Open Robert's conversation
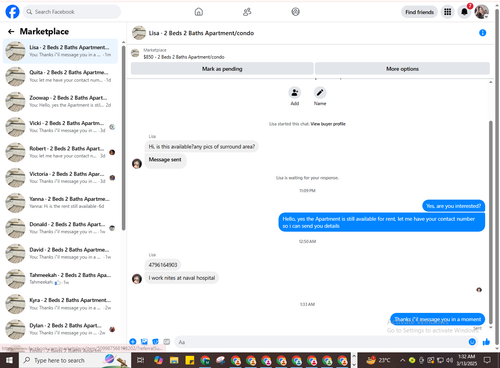Image resolution: width=500 pixels, height=368 pixels. [60, 152]
